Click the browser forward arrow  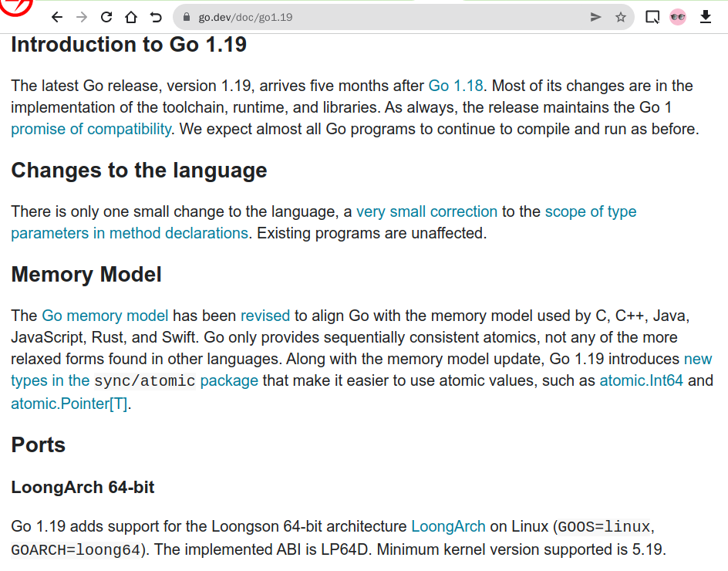pyautogui.click(x=82, y=17)
